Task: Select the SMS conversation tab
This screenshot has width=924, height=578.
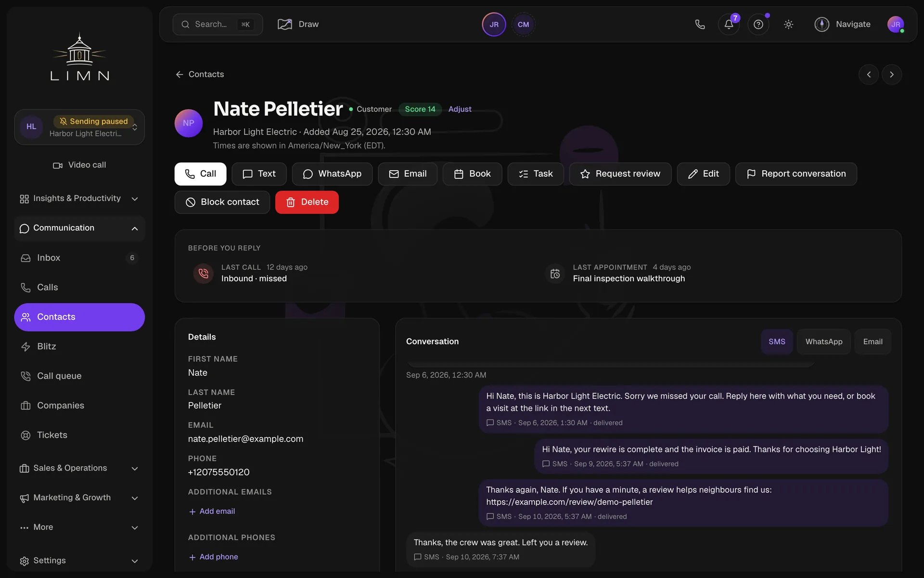Action: coord(777,342)
